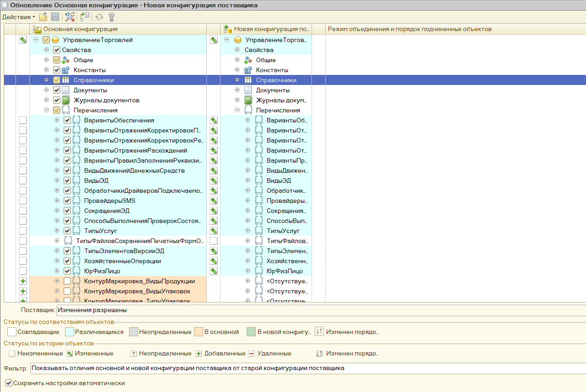Click the Журналы документов icon in the main configuration
This screenshot has width=586, height=392.
[x=65, y=100]
